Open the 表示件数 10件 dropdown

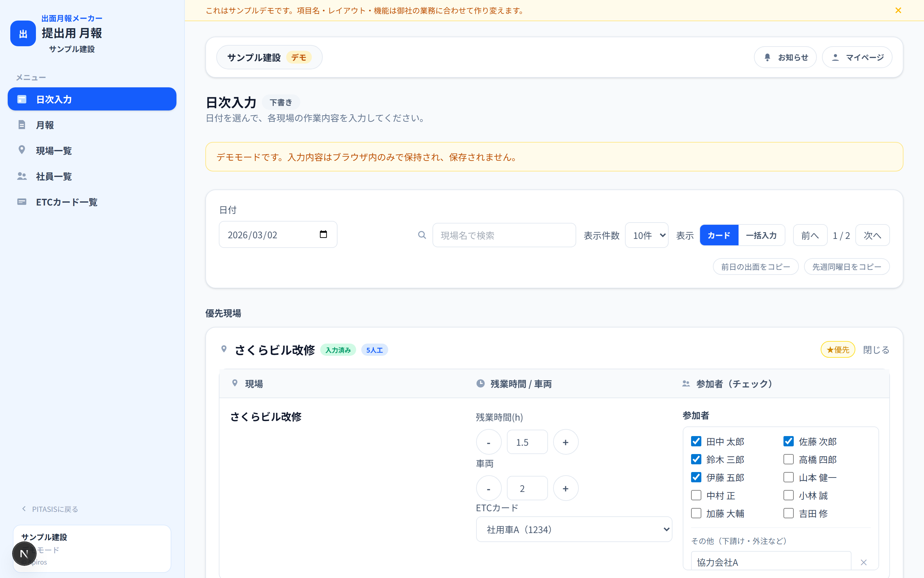point(646,235)
